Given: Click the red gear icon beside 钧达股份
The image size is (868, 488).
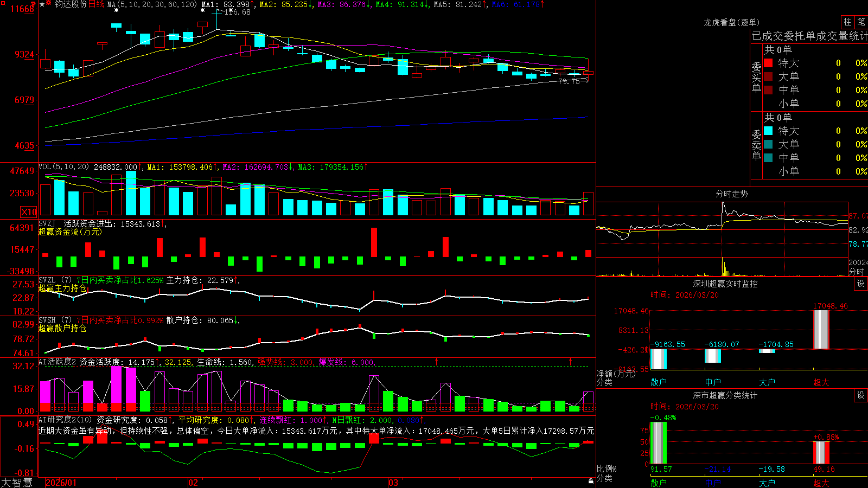Looking at the screenshot, I should pyautogui.click(x=48, y=3).
